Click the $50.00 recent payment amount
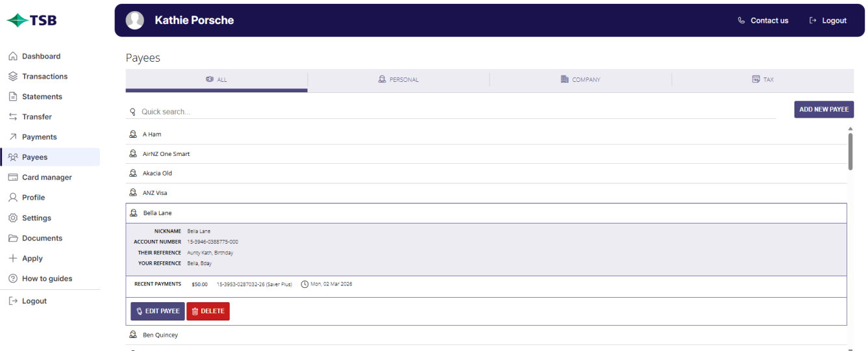Screen dimensions: 868x351 point(199,284)
